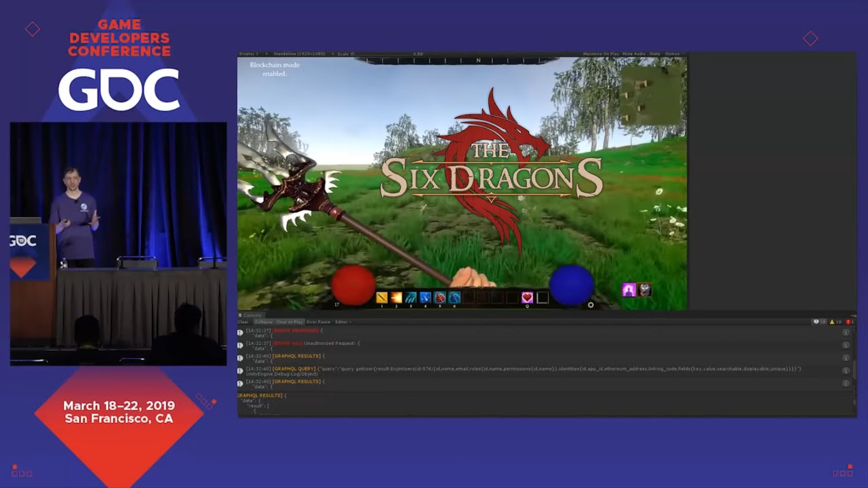Select the Console tab
Viewport: 868px width, 488px height.
[250, 315]
